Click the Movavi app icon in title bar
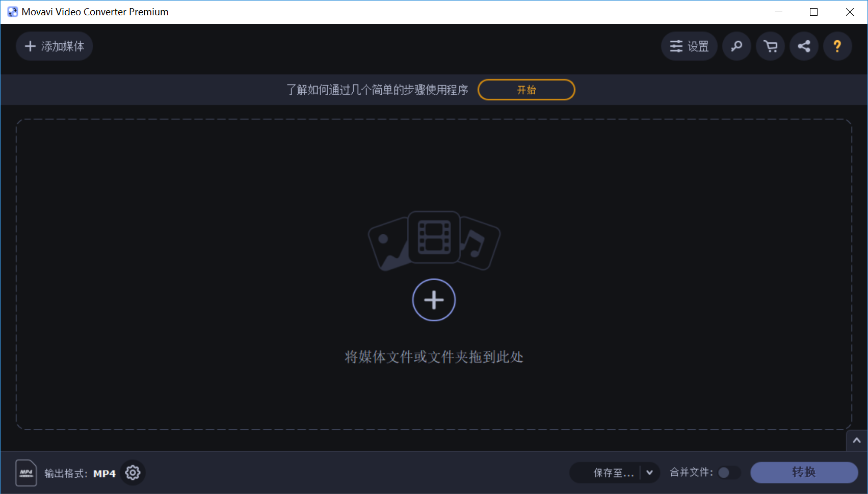This screenshot has width=868, height=494. 12,12
